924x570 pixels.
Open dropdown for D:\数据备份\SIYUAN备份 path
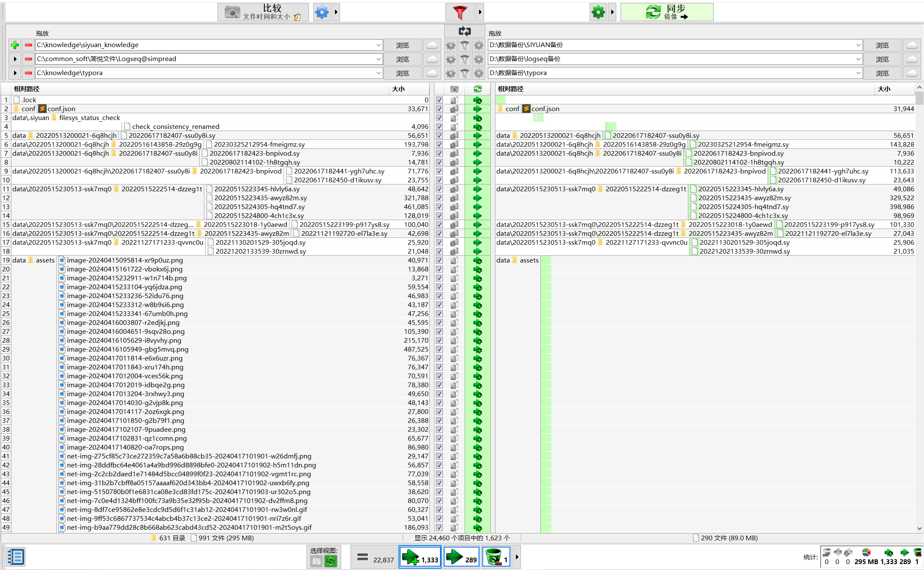coord(858,45)
